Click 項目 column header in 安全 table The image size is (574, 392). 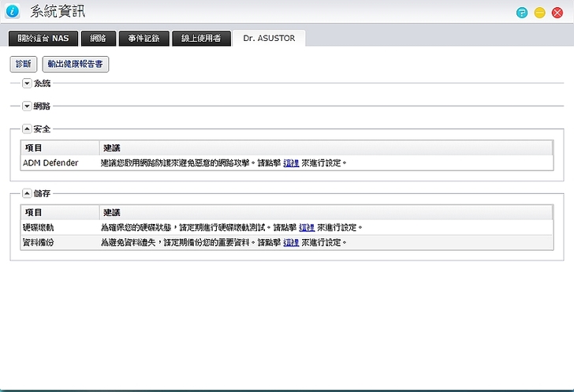[34, 147]
